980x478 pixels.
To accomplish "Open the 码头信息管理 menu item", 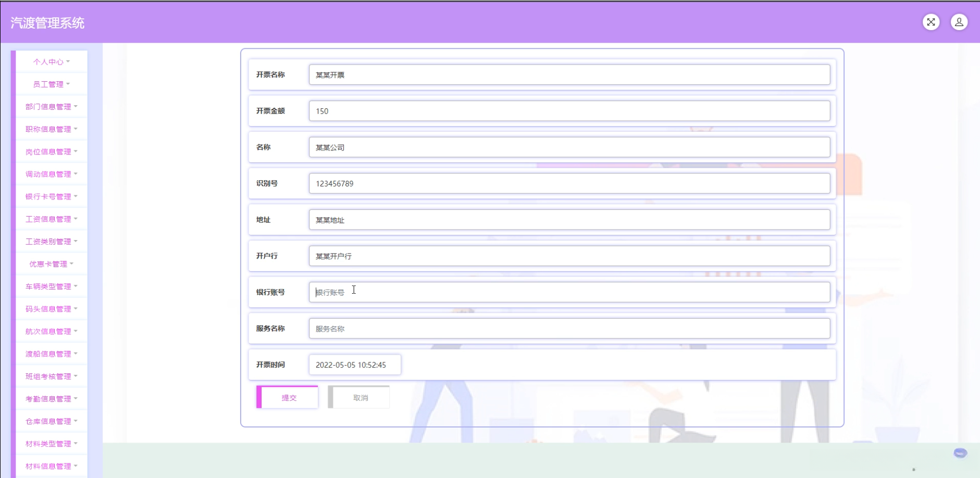I will coord(52,309).
